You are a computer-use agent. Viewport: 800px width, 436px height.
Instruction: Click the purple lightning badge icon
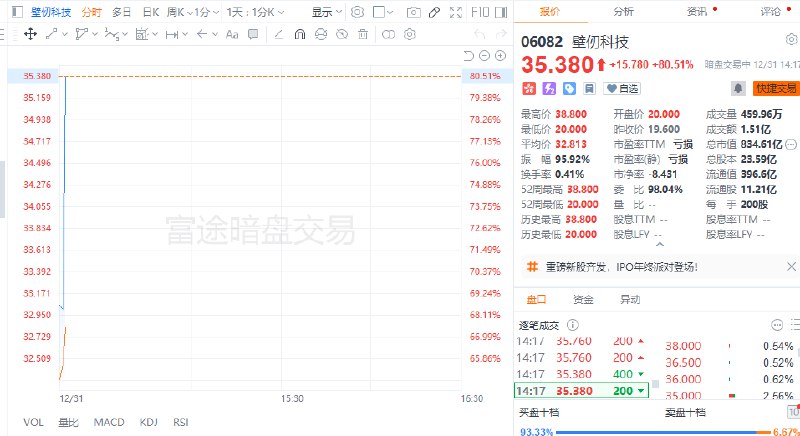(549, 89)
